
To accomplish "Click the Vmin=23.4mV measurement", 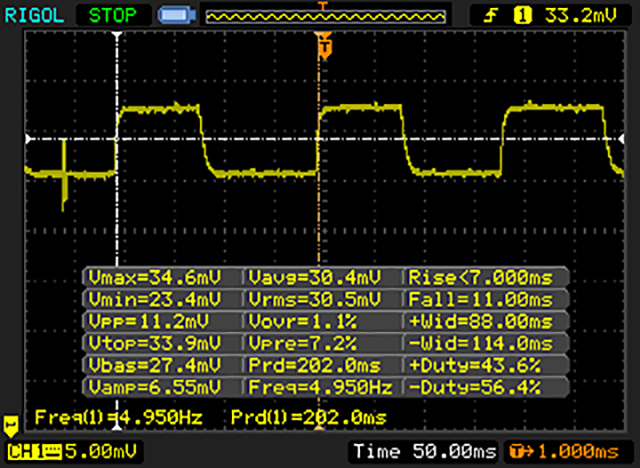I will (155, 299).
